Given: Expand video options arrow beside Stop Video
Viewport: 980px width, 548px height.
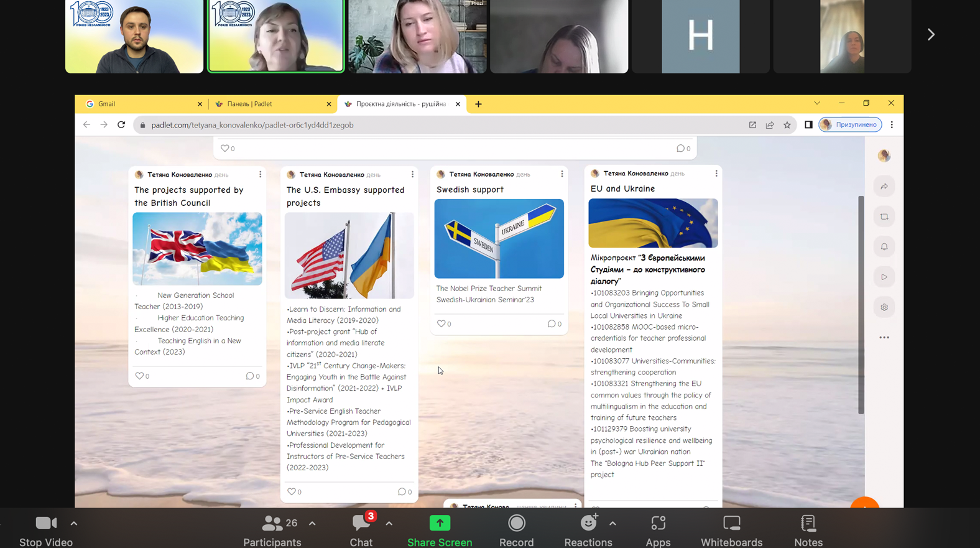Looking at the screenshot, I should (74, 523).
